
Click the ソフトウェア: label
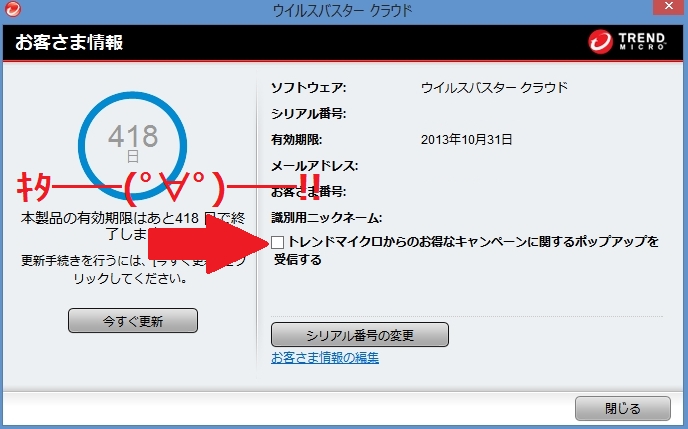308,88
